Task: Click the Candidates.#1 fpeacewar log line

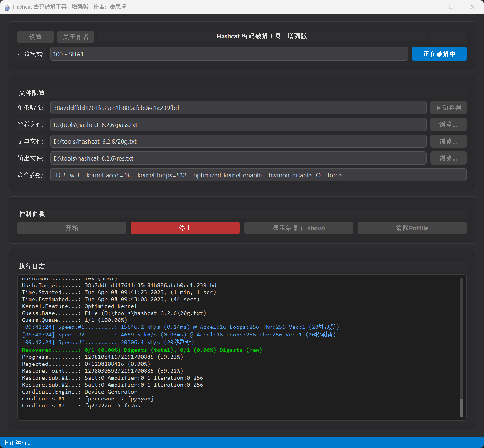Action: (x=88, y=399)
